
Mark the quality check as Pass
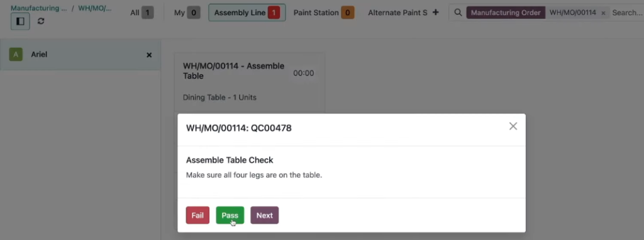pos(230,215)
